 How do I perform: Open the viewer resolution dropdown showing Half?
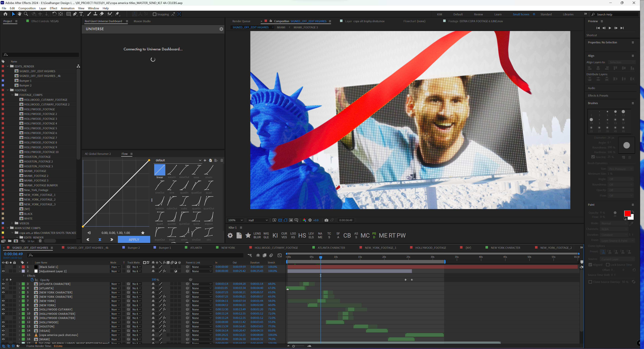coord(258,220)
